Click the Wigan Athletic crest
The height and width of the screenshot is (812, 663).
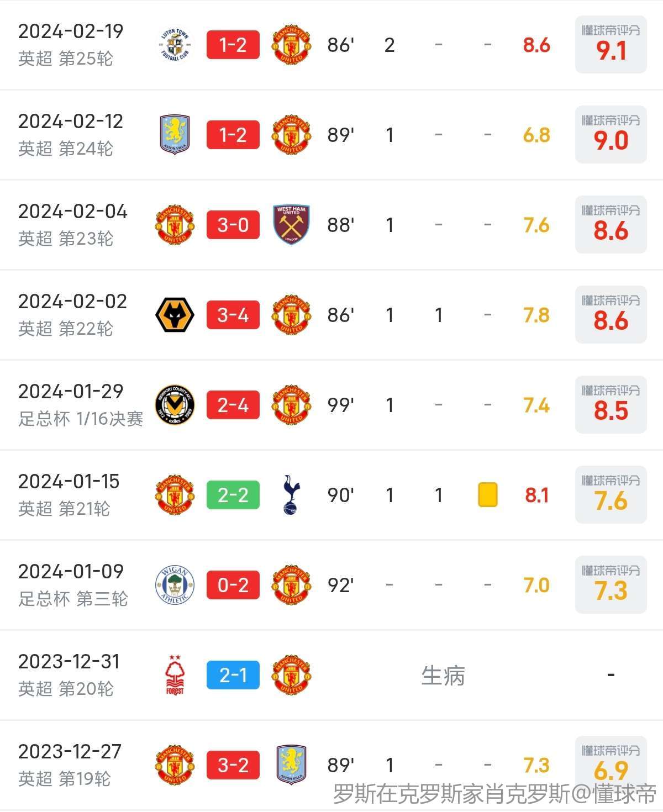175,585
